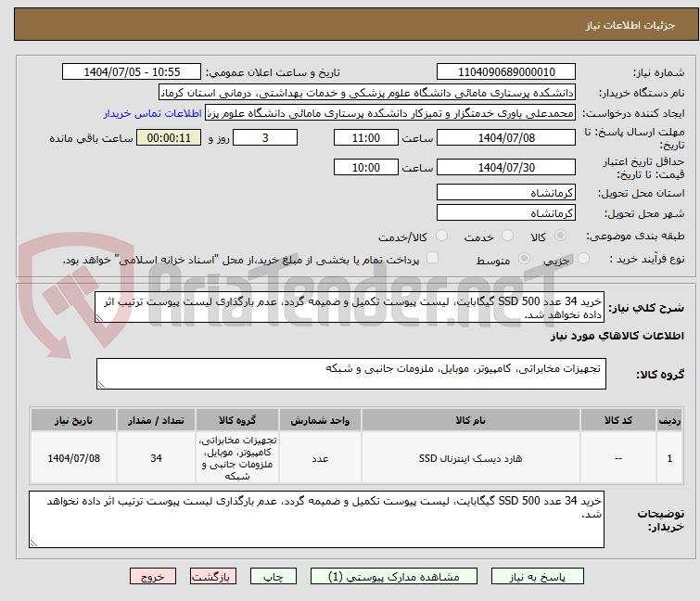Select the متوسط purchase type radio
Image resolution: width=700 pixels, height=601 pixels.
(524, 259)
